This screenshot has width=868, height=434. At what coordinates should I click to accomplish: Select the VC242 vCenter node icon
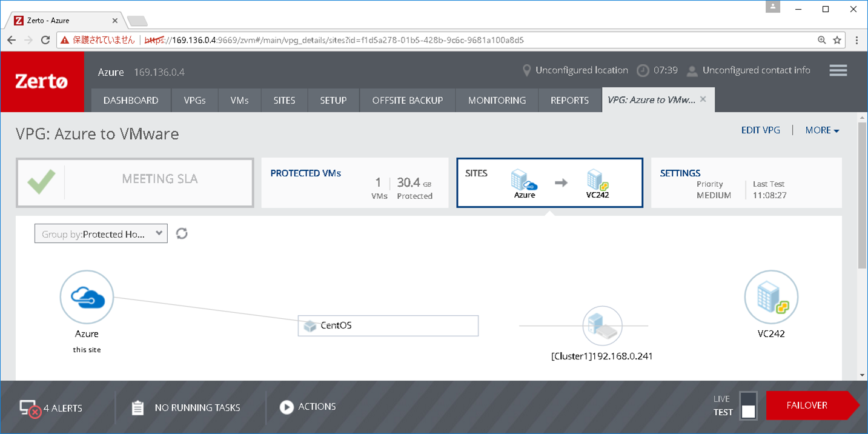(771, 297)
